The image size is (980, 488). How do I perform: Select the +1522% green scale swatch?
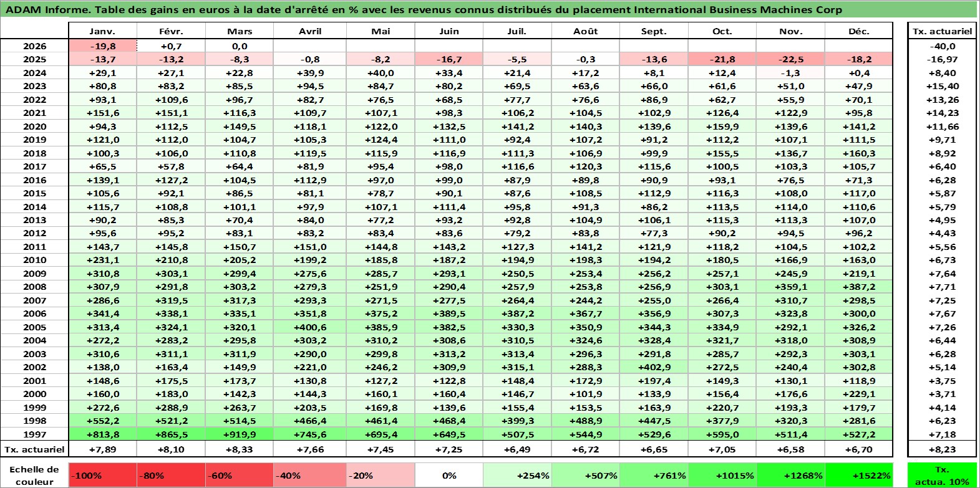coord(859,475)
